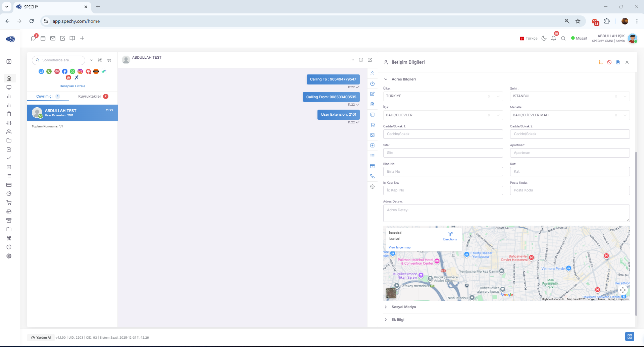Click checkbox-edit icon in chat header
Viewport: 644px width, 347px height.
370,60
